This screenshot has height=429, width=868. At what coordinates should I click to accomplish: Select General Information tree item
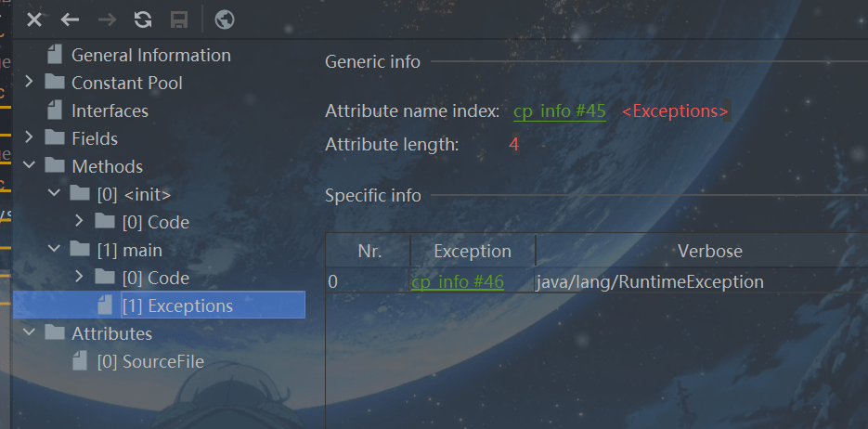pos(150,55)
